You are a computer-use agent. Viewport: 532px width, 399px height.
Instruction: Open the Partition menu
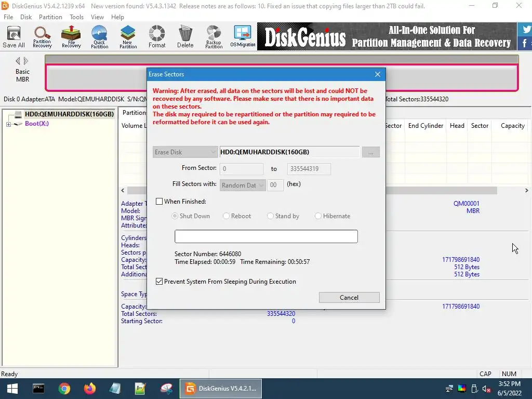point(50,17)
